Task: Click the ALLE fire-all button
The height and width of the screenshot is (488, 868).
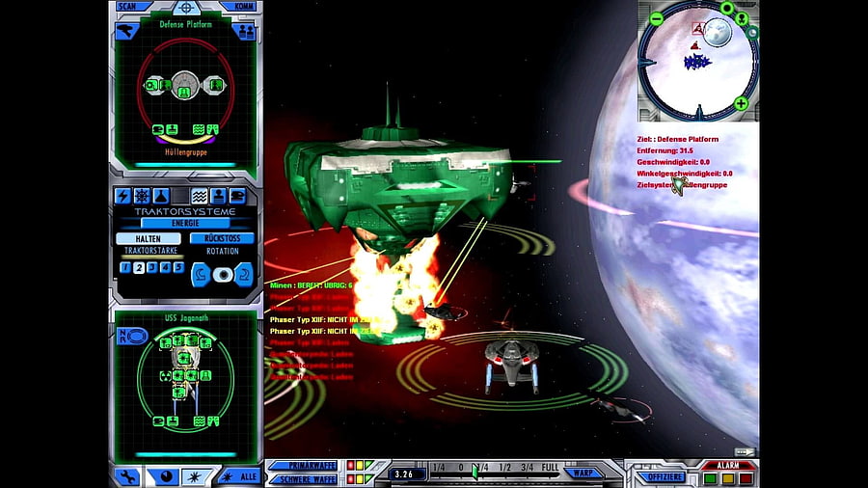Action: pos(238,477)
